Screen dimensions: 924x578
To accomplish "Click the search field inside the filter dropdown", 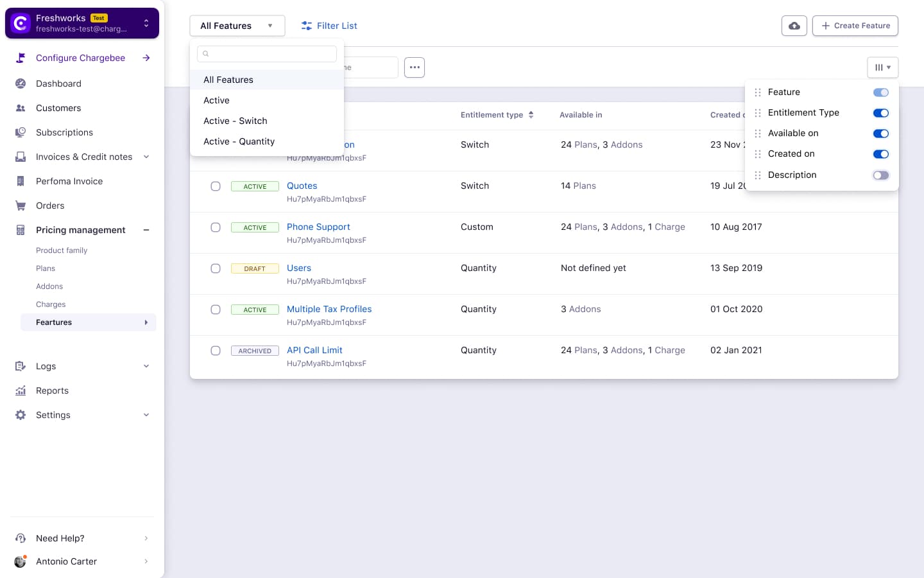I will [267, 54].
